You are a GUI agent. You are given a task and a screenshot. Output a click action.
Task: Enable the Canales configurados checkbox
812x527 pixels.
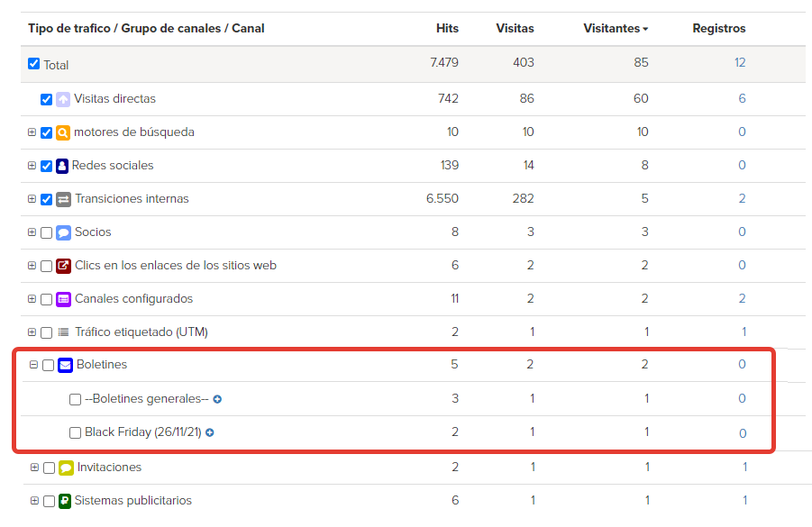point(47,299)
